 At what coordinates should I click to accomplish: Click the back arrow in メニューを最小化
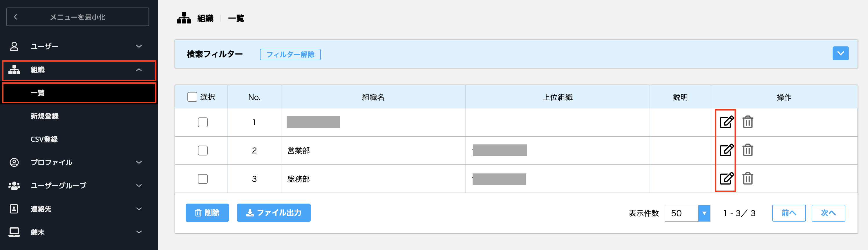[15, 17]
